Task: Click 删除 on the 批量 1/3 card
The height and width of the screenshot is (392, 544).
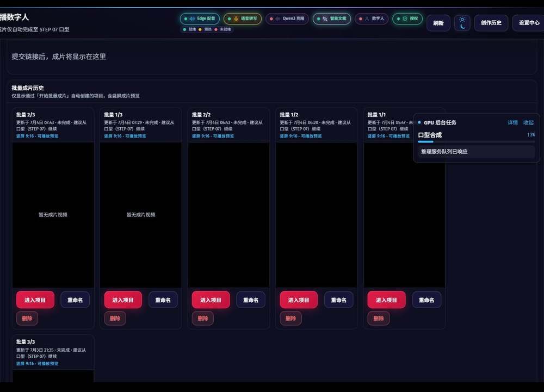Action: (x=115, y=318)
